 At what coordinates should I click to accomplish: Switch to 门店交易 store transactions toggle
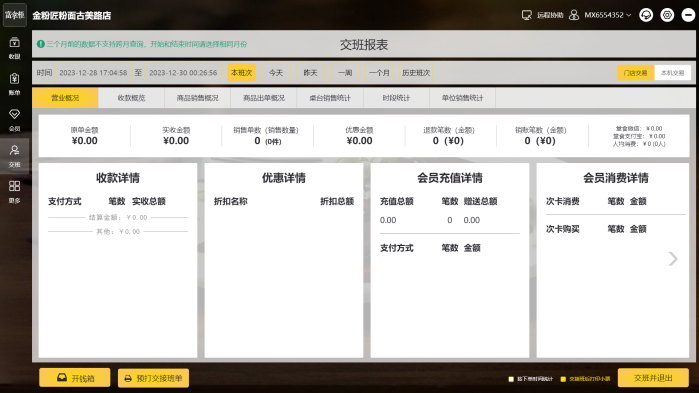click(635, 73)
